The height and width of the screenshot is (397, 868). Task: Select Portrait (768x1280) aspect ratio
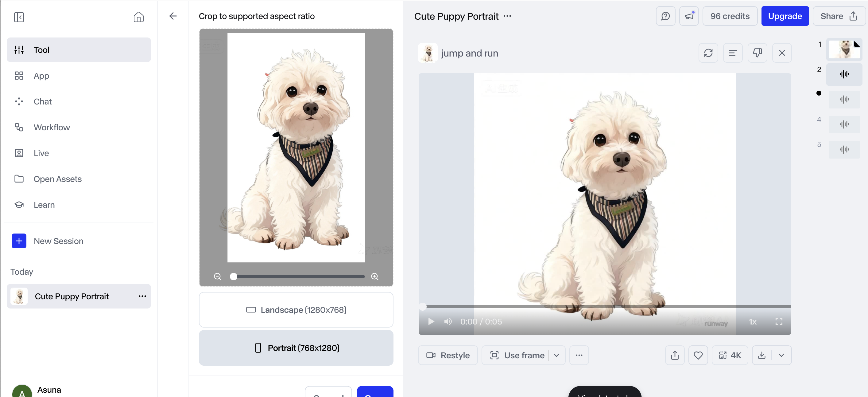pyautogui.click(x=296, y=348)
